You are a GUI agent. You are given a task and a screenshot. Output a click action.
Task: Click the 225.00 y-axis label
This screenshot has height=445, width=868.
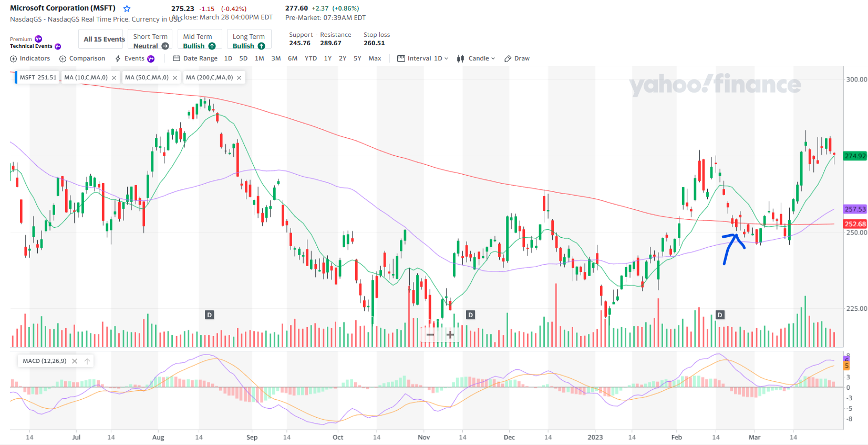point(856,309)
